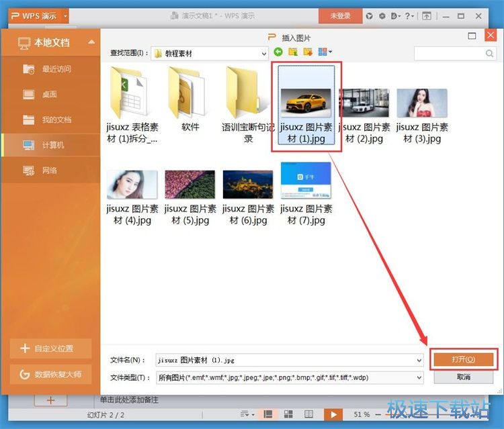The width and height of the screenshot is (504, 429).
Task: Switch to reading view icon
Action: pos(308,414)
